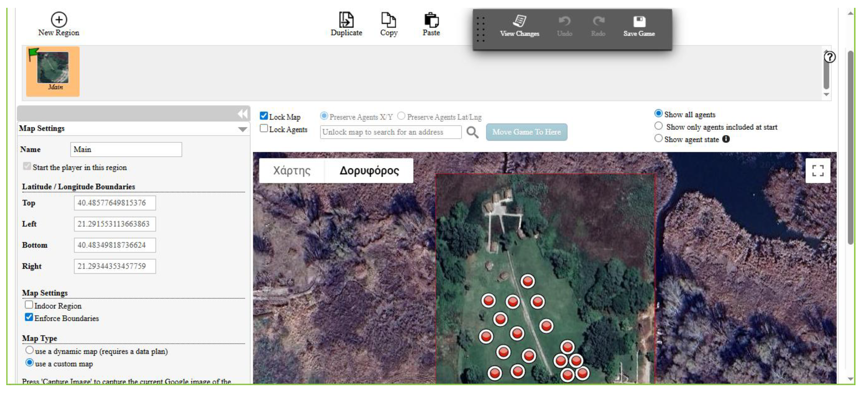Click the Duplicate region icon

(x=346, y=20)
